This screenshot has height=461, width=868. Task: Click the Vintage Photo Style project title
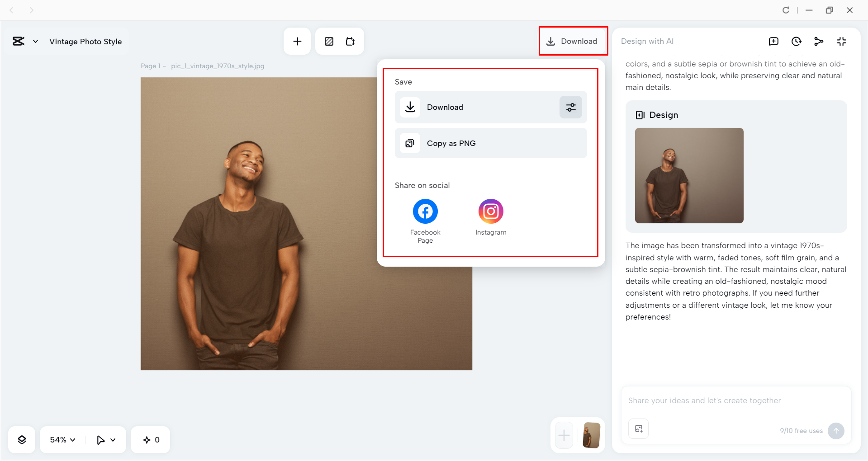[85, 42]
